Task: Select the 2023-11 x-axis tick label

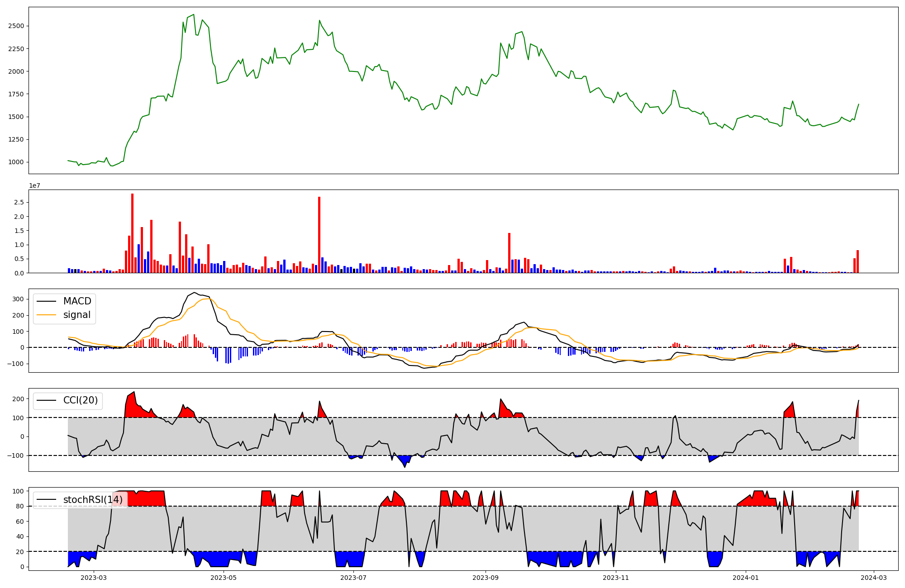Action: click(616, 578)
